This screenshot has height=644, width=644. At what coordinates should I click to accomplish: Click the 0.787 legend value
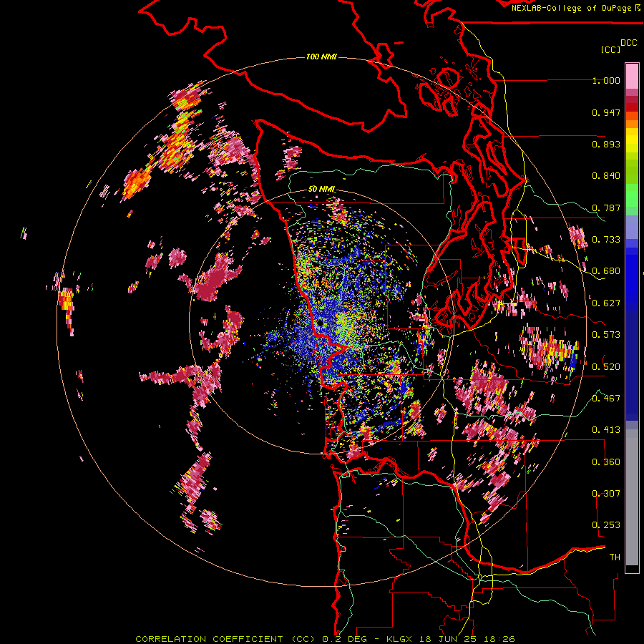click(606, 208)
